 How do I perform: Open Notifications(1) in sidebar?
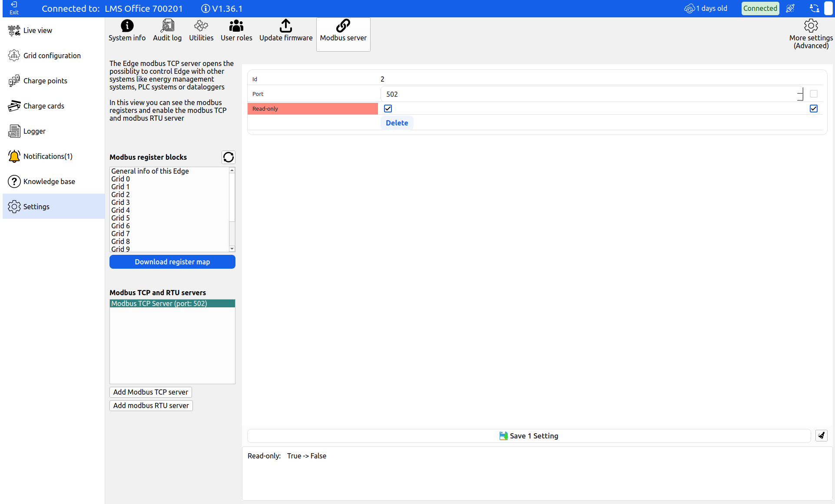(54, 156)
